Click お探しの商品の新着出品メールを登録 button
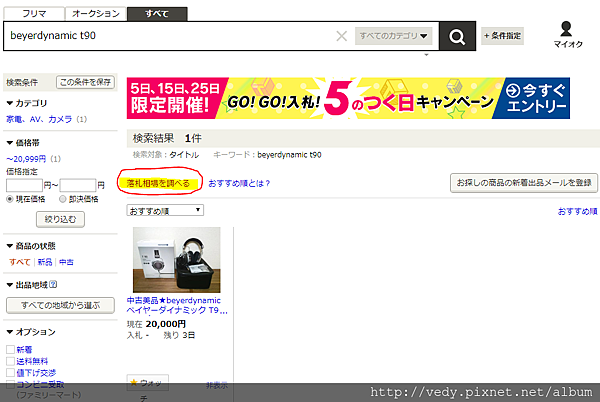Image resolution: width=600 pixels, height=402 pixels. click(x=524, y=183)
